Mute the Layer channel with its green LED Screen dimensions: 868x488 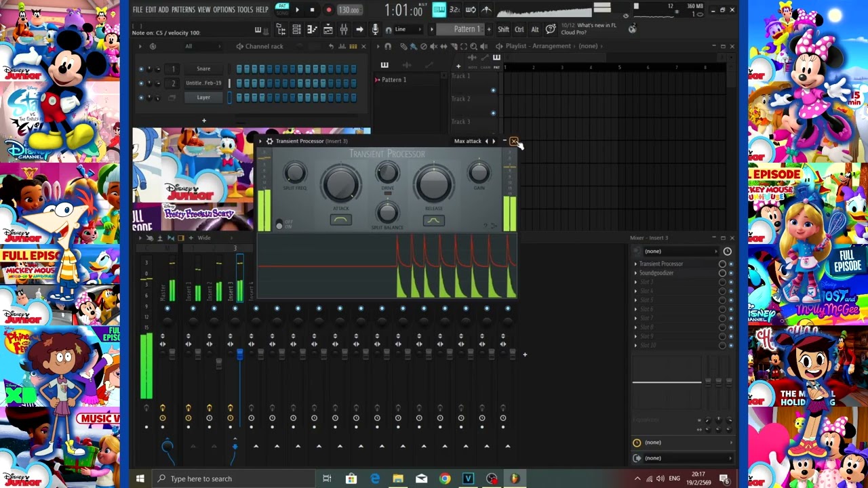(141, 98)
